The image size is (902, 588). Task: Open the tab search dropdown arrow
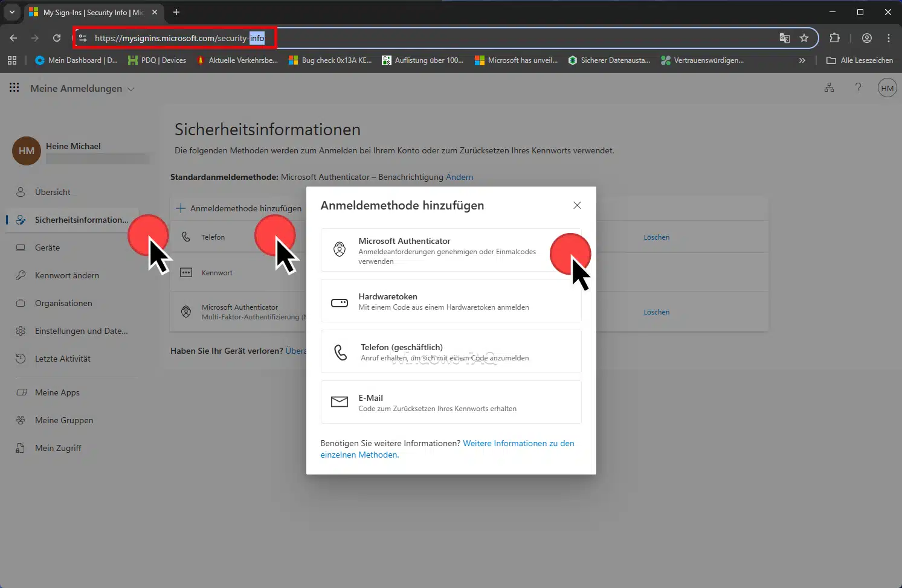coord(11,12)
